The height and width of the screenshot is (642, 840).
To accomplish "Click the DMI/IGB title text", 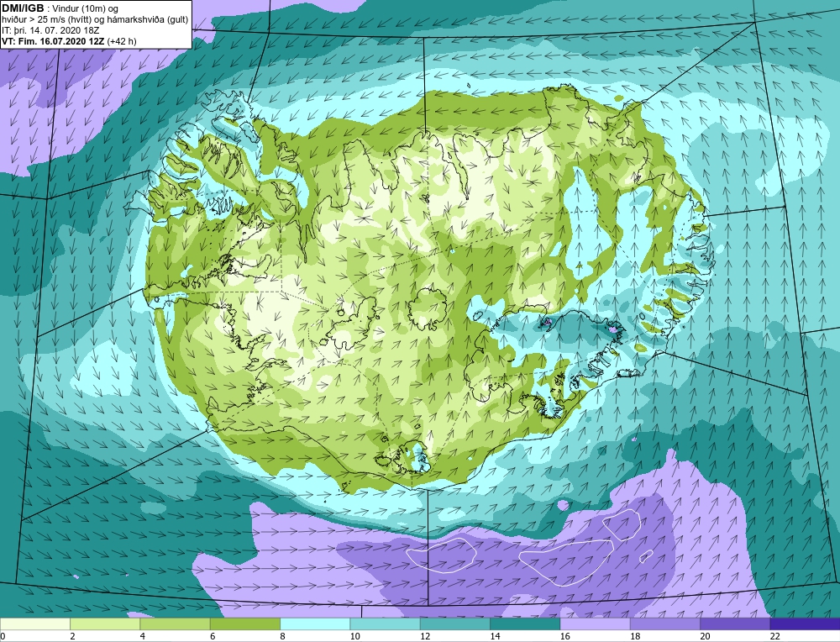I will coord(23,8).
